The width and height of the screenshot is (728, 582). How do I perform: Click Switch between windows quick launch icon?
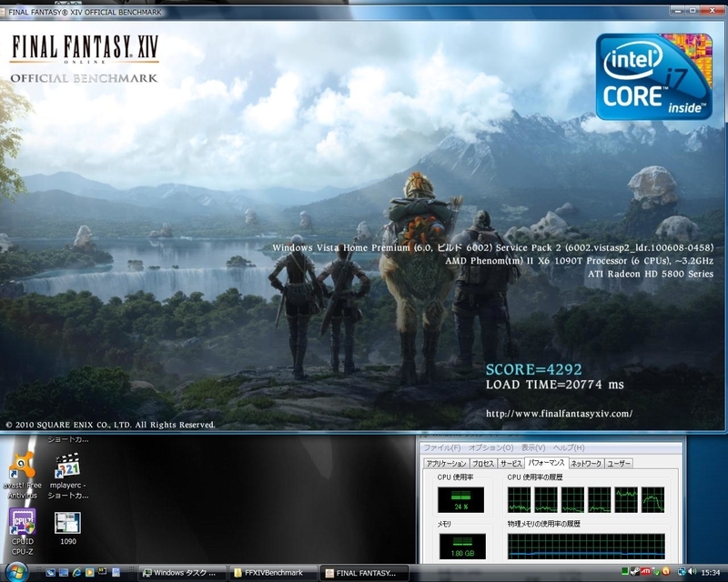(x=64, y=572)
